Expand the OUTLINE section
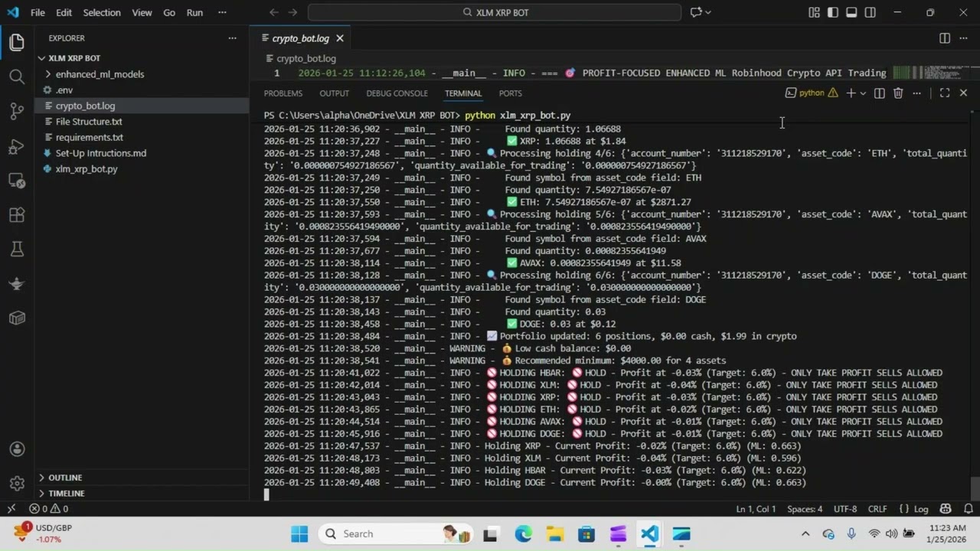 tap(142, 478)
